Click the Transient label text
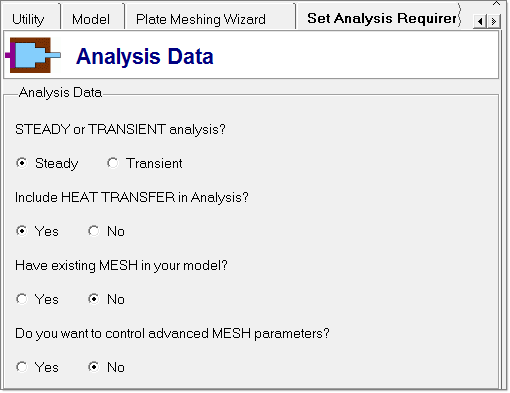Screen dimensions: 510x393 pyautogui.click(x=154, y=163)
